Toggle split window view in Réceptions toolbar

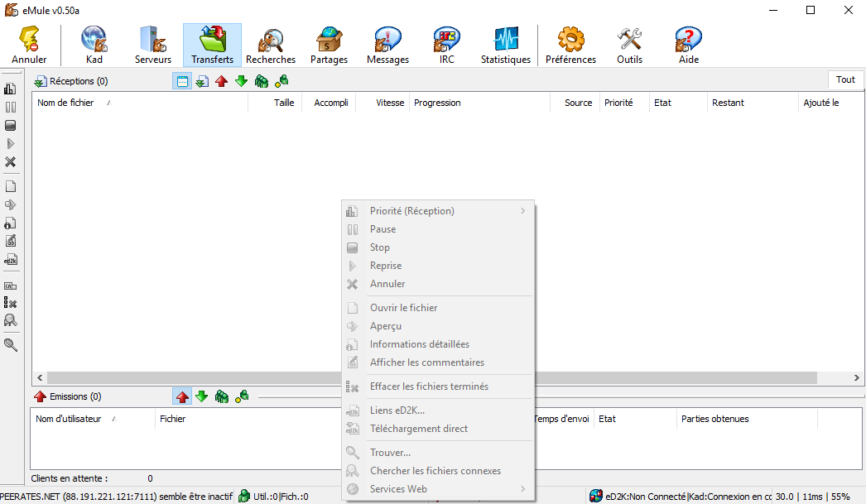[x=181, y=82]
